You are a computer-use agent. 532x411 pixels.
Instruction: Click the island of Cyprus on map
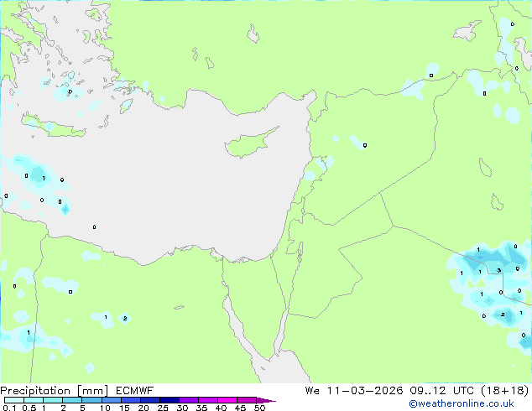[249, 143]
